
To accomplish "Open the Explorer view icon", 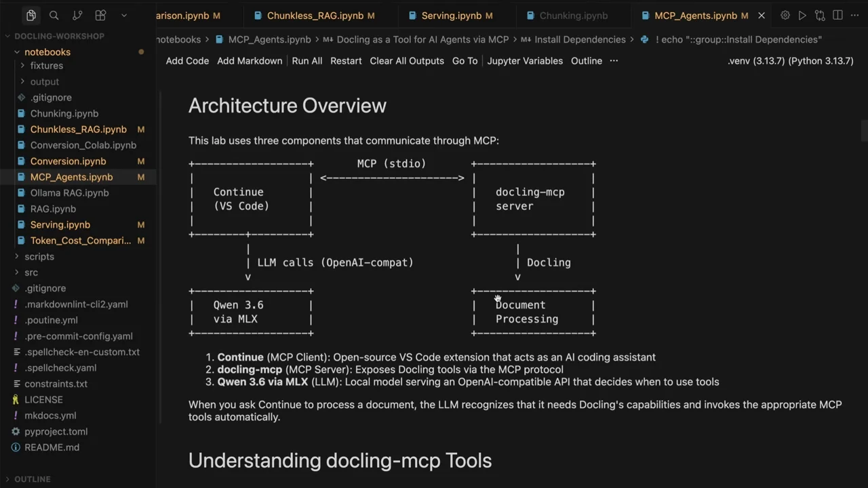I will tap(31, 15).
